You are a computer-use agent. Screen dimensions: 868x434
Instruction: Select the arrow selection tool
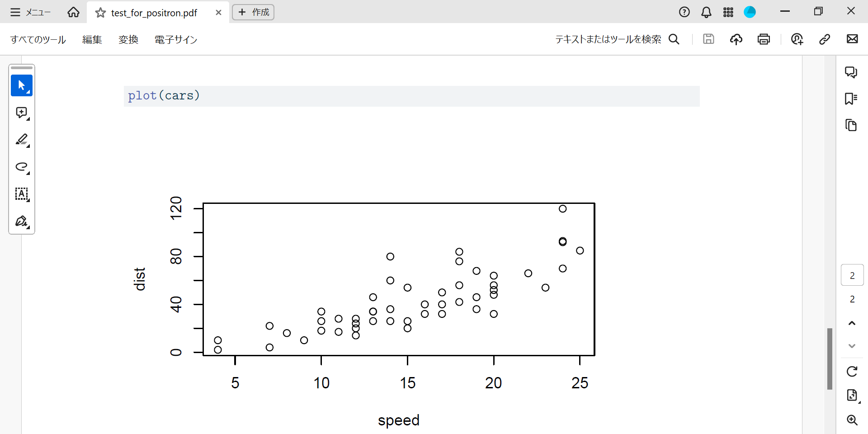point(21,85)
